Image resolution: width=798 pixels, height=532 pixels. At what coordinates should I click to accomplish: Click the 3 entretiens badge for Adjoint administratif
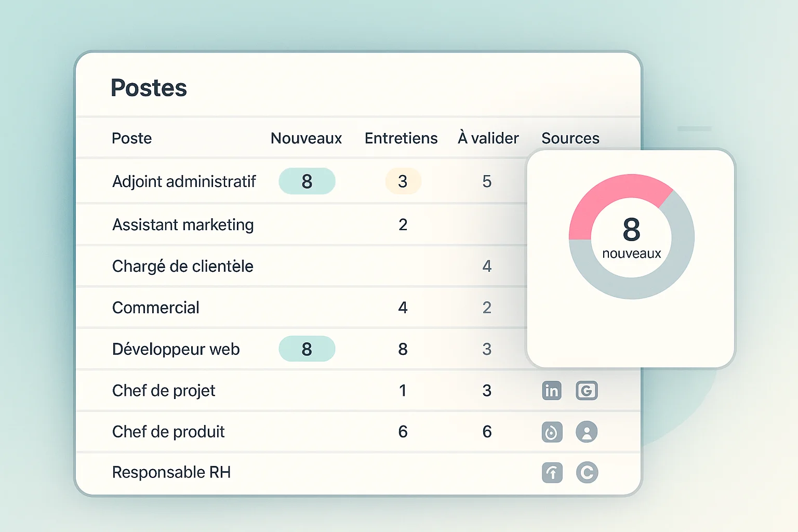click(403, 181)
